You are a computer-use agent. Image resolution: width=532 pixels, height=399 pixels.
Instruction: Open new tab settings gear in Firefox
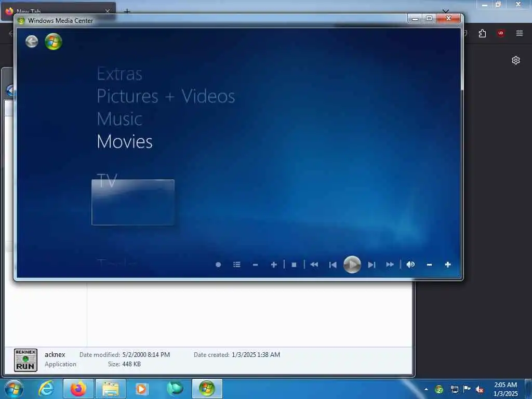point(516,60)
